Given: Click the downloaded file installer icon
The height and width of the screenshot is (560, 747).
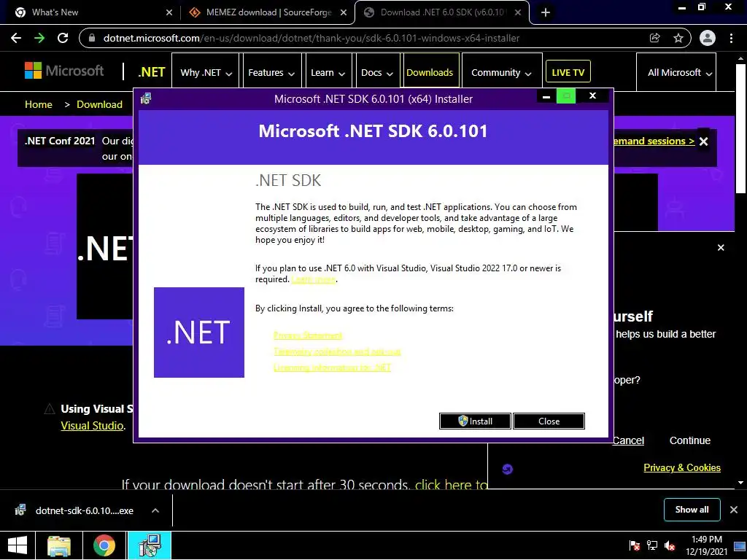Looking at the screenshot, I should 20,510.
